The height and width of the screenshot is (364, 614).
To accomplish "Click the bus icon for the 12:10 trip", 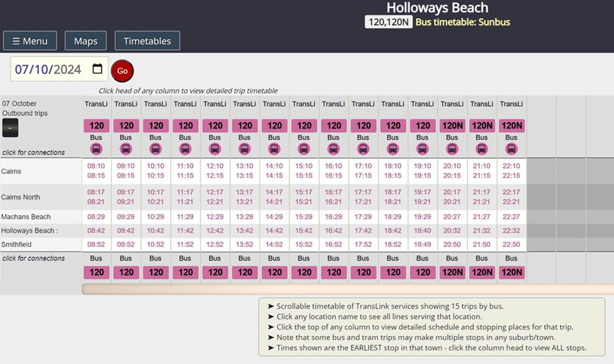I will tap(215, 149).
